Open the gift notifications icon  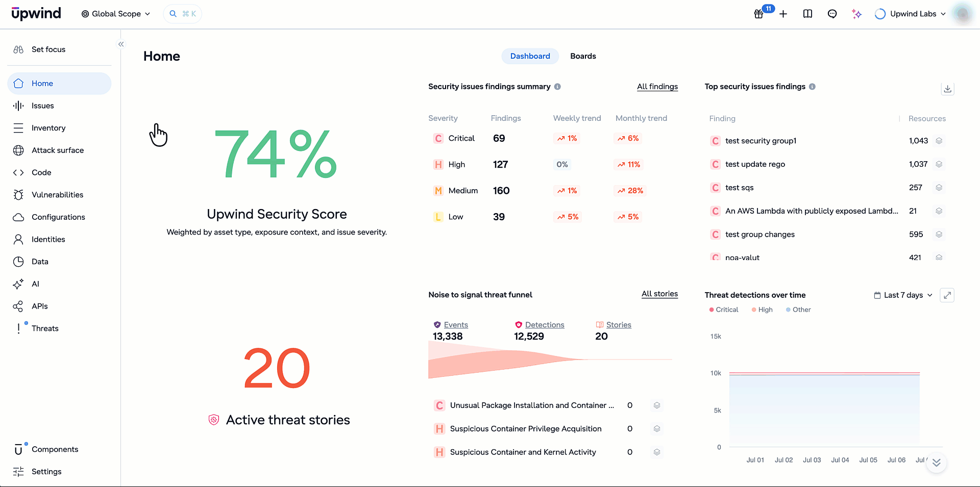(x=759, y=14)
